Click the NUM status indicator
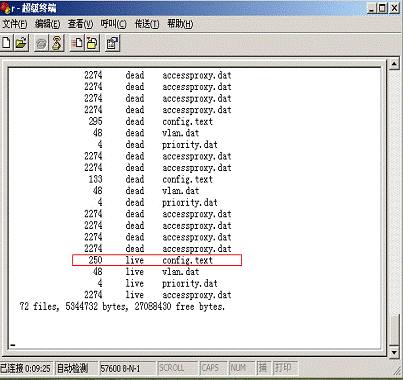 click(242, 368)
